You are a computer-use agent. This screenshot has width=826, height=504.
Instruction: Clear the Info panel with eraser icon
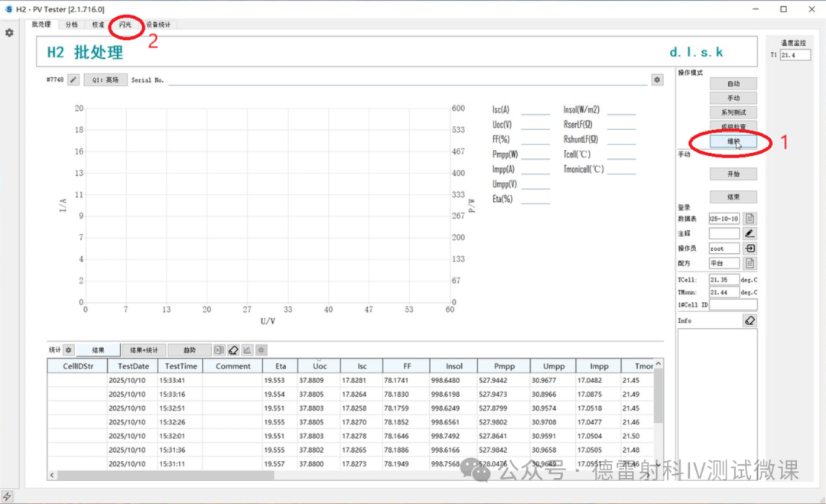coord(750,321)
